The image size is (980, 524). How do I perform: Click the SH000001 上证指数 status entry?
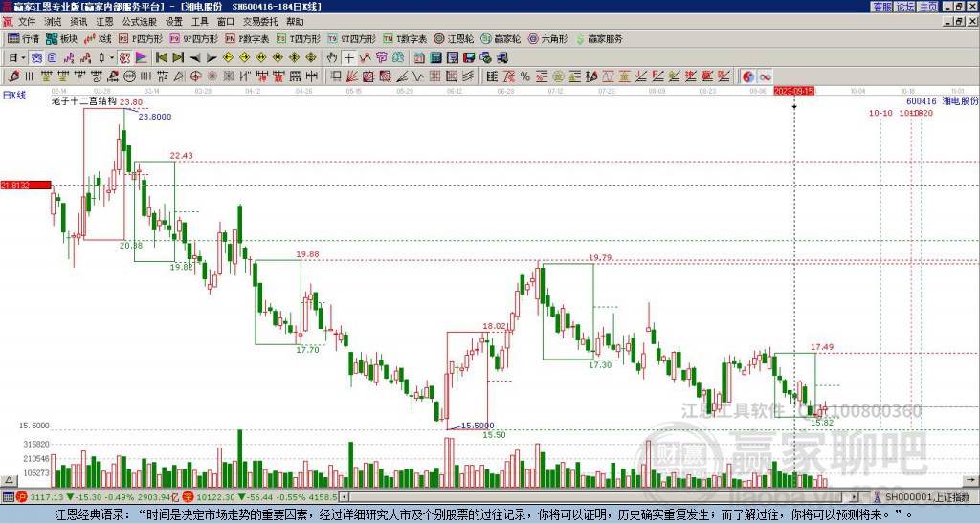(x=927, y=497)
